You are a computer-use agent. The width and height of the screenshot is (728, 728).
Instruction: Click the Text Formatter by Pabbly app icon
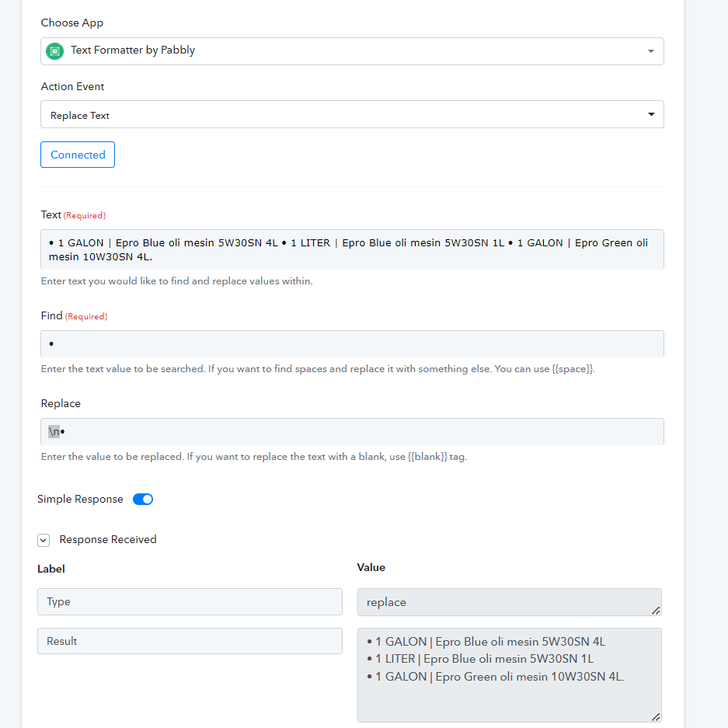click(54, 51)
